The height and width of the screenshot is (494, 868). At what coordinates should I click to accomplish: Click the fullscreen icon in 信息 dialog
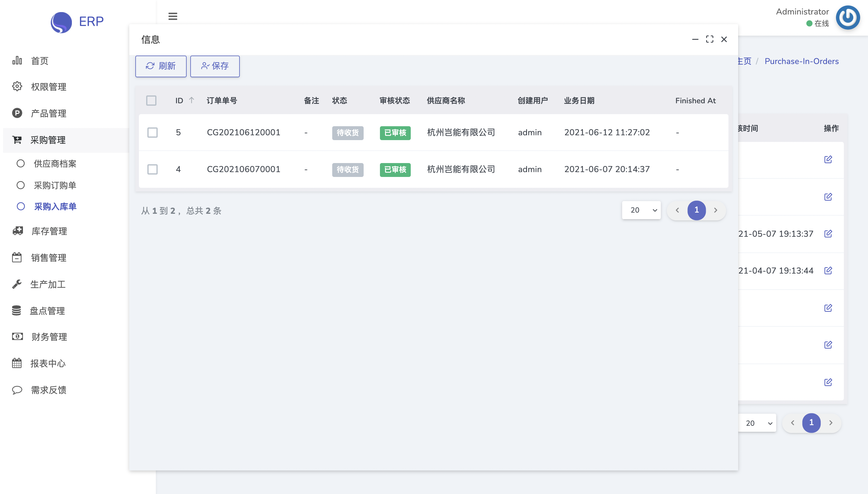pyautogui.click(x=709, y=39)
